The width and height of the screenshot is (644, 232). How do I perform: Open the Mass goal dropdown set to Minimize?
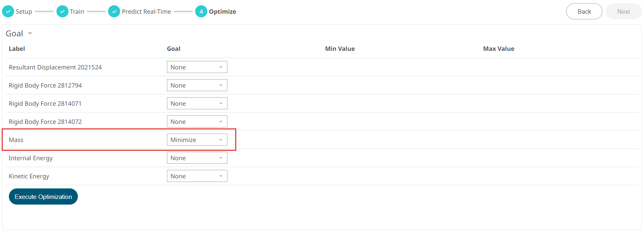tap(197, 140)
